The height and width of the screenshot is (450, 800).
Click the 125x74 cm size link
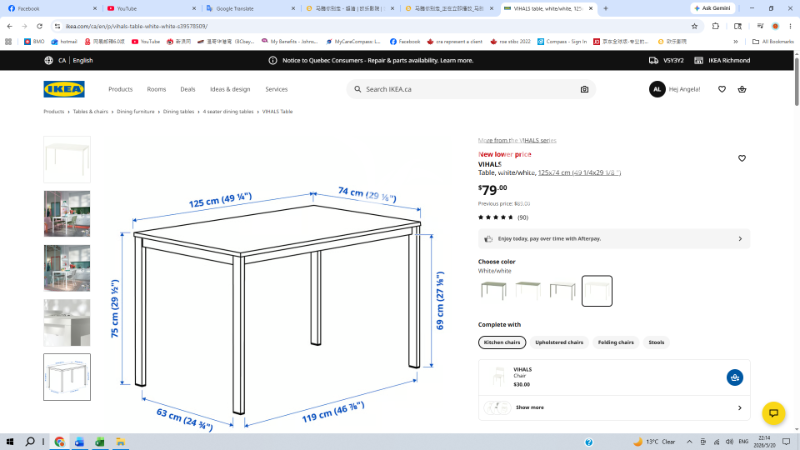pyautogui.click(x=579, y=173)
